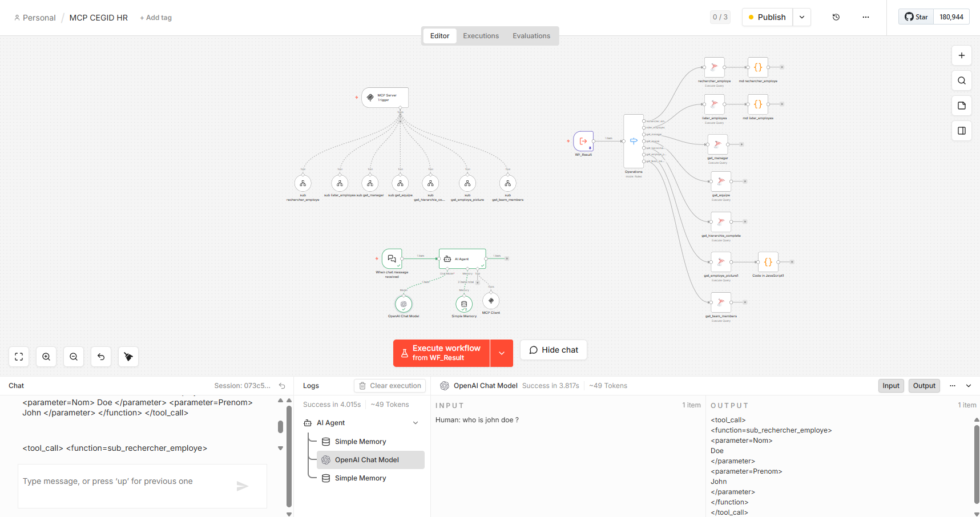Switch to the Evaluations tab
This screenshot has width=980, height=517.
(531, 36)
